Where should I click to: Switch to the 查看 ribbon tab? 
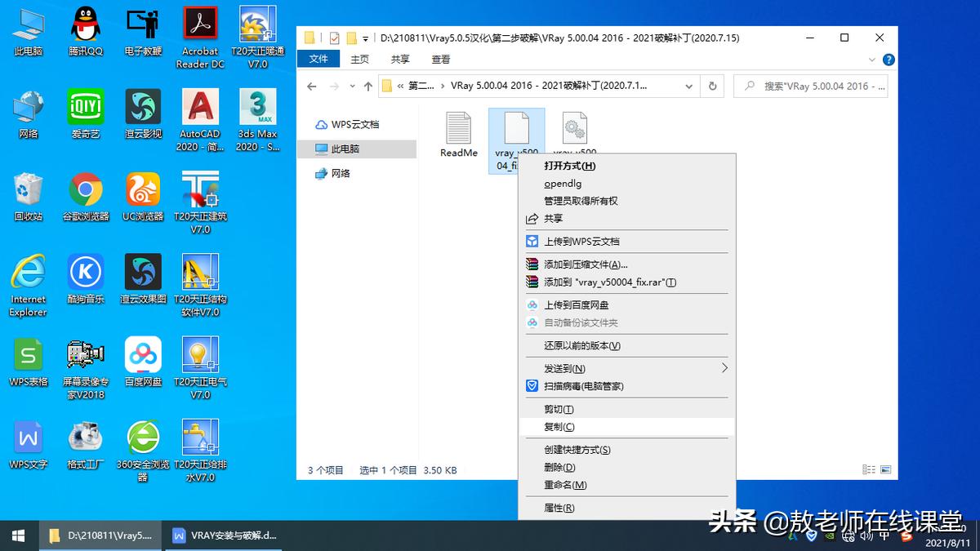[440, 59]
